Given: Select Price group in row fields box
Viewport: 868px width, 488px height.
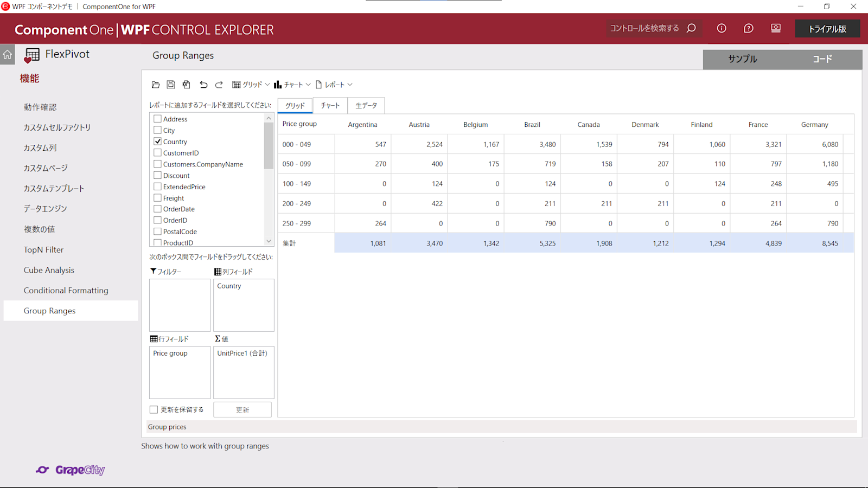Looking at the screenshot, I should coord(170,353).
